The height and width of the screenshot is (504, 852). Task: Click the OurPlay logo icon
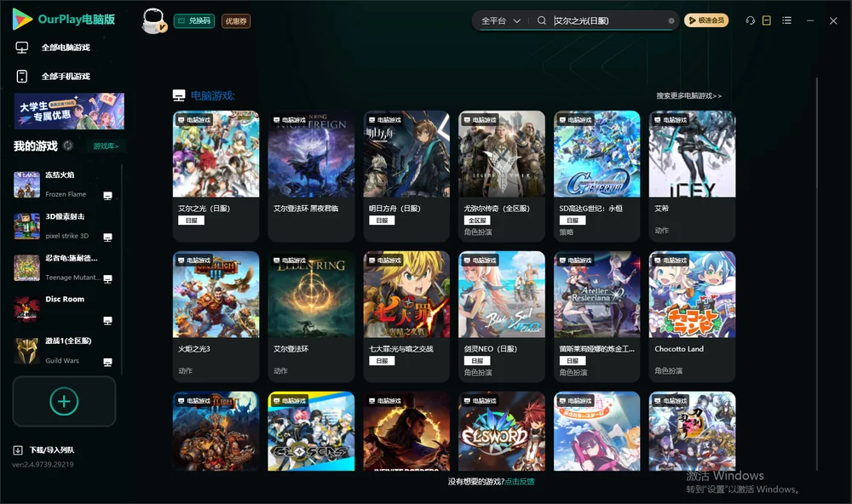coord(22,20)
